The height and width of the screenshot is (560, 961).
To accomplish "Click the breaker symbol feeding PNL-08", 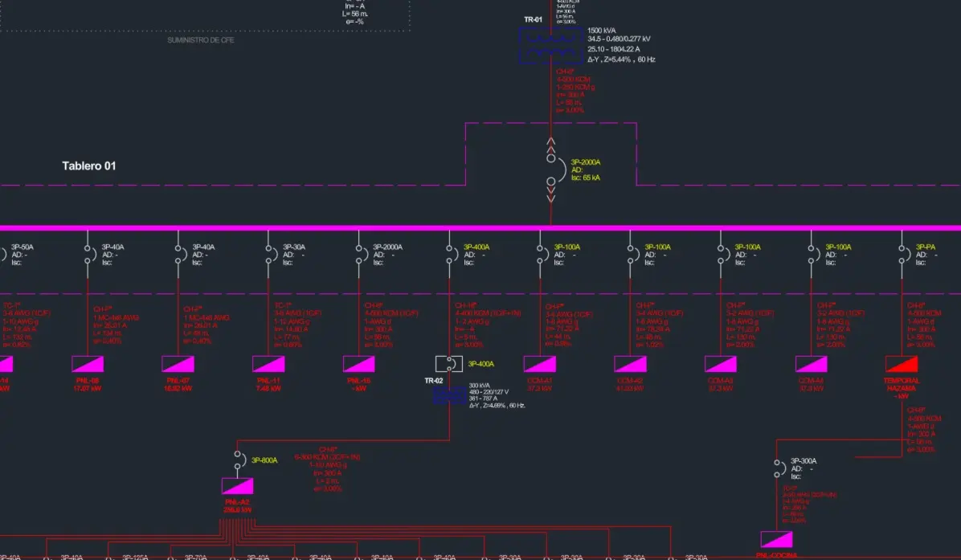I will (x=89, y=255).
